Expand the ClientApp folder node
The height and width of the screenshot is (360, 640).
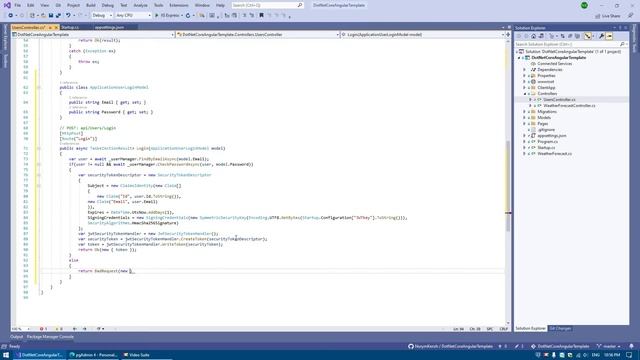pos(524,88)
